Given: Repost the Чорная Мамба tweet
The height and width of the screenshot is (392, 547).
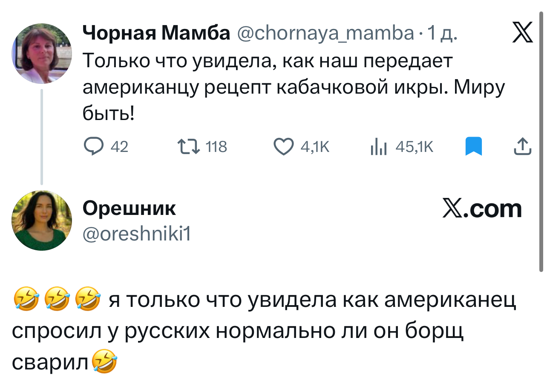Looking at the screenshot, I should coord(189,147).
